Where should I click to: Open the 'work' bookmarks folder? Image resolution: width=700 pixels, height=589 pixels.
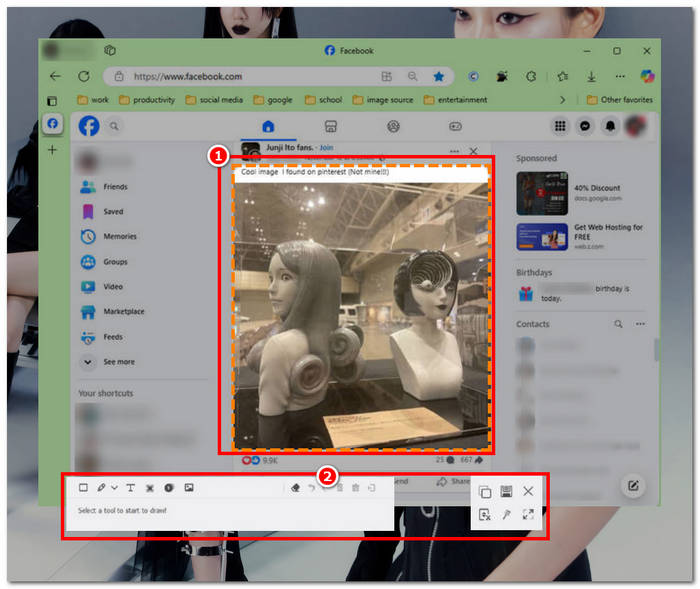(93, 100)
